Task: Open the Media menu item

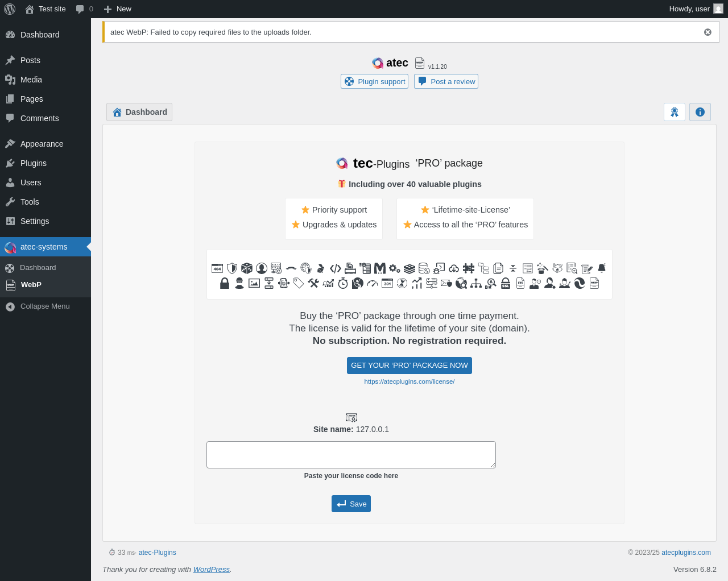Action: click(x=45, y=80)
